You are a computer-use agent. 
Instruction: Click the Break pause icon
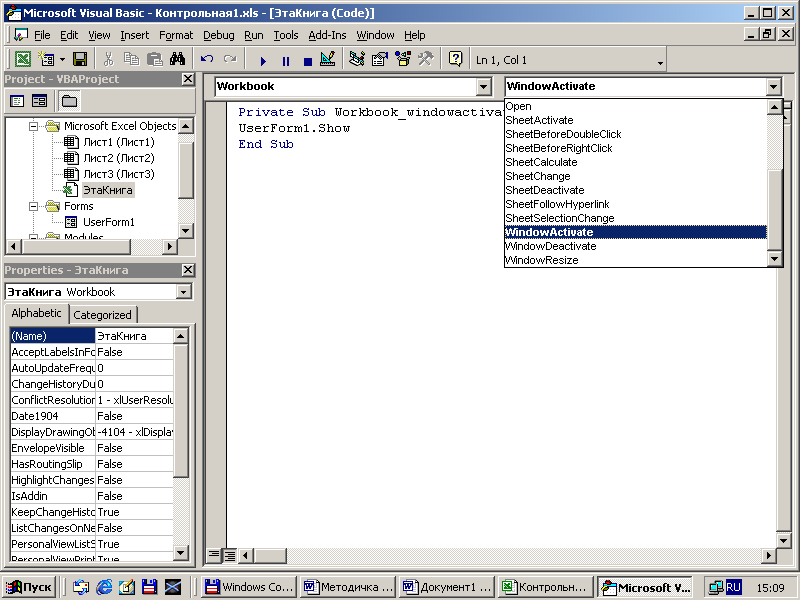[286, 61]
